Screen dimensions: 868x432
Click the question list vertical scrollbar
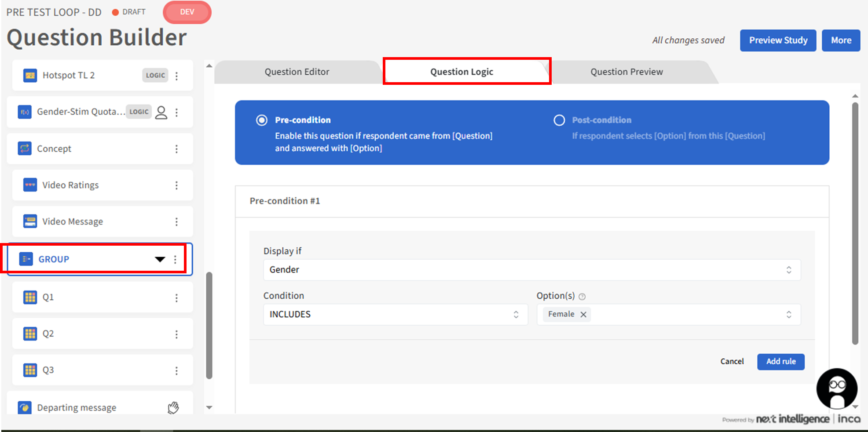click(x=209, y=325)
